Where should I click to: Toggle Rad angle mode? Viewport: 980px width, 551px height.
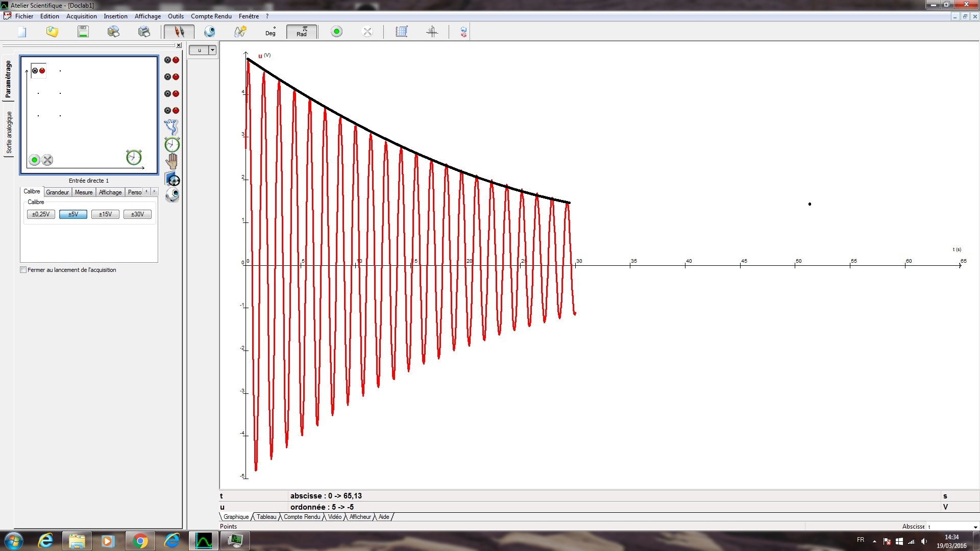click(x=302, y=32)
